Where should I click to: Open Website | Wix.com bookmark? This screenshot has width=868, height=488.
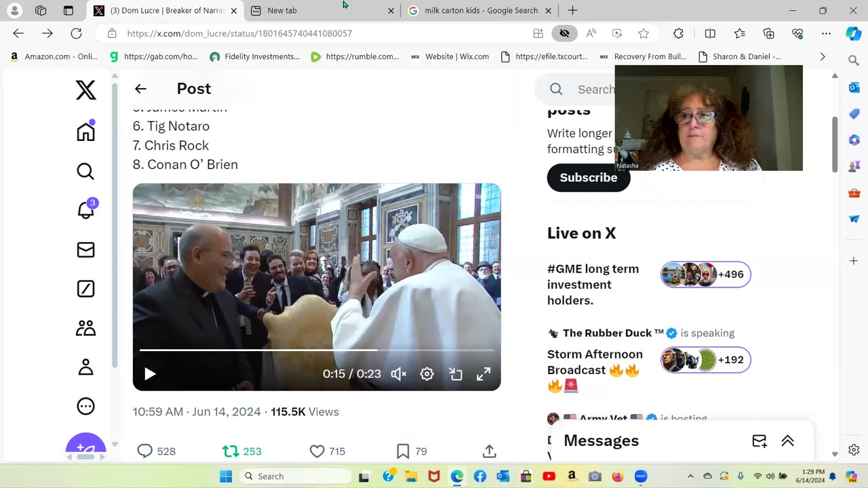(x=450, y=57)
